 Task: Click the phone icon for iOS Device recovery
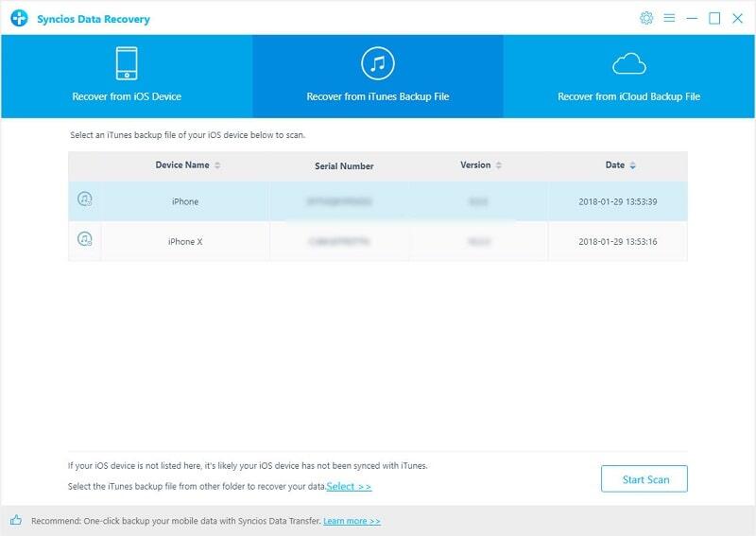click(x=127, y=63)
